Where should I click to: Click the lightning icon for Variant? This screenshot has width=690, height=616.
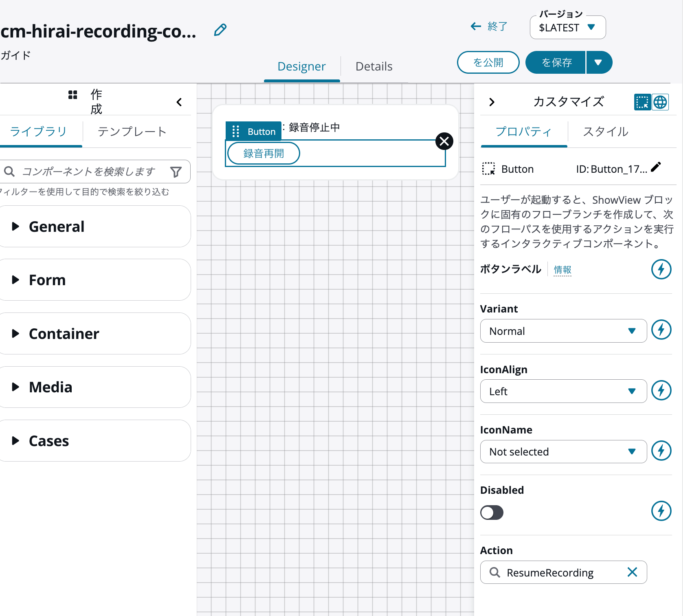tap(661, 330)
